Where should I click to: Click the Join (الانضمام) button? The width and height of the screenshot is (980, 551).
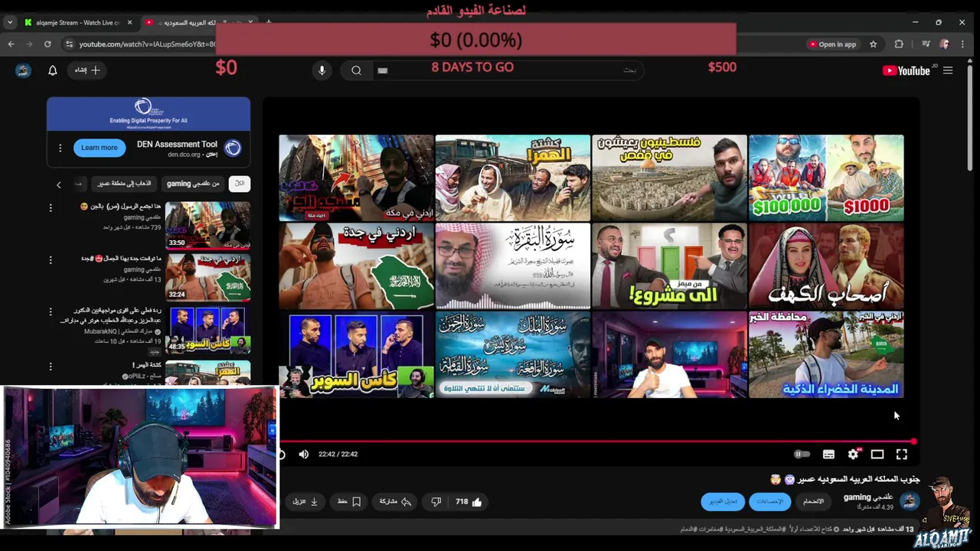[x=813, y=501]
